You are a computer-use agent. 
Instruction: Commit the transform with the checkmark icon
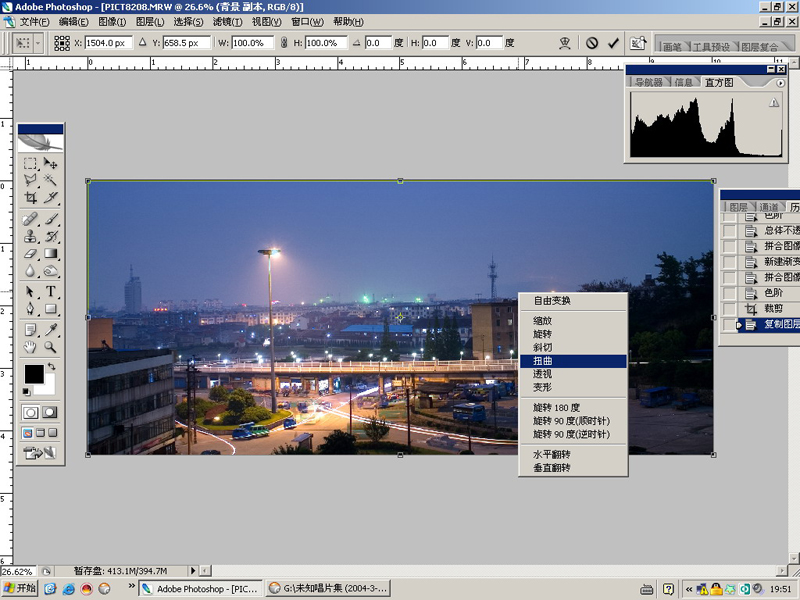click(x=613, y=43)
